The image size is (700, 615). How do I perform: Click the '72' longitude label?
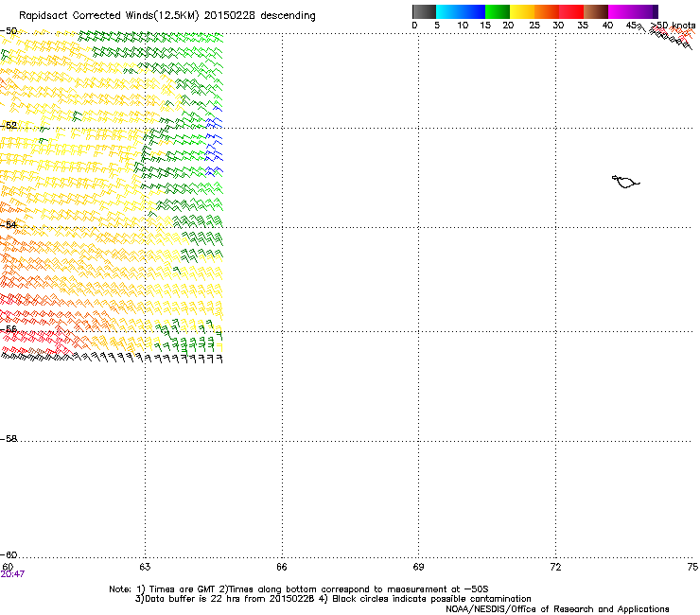556,567
